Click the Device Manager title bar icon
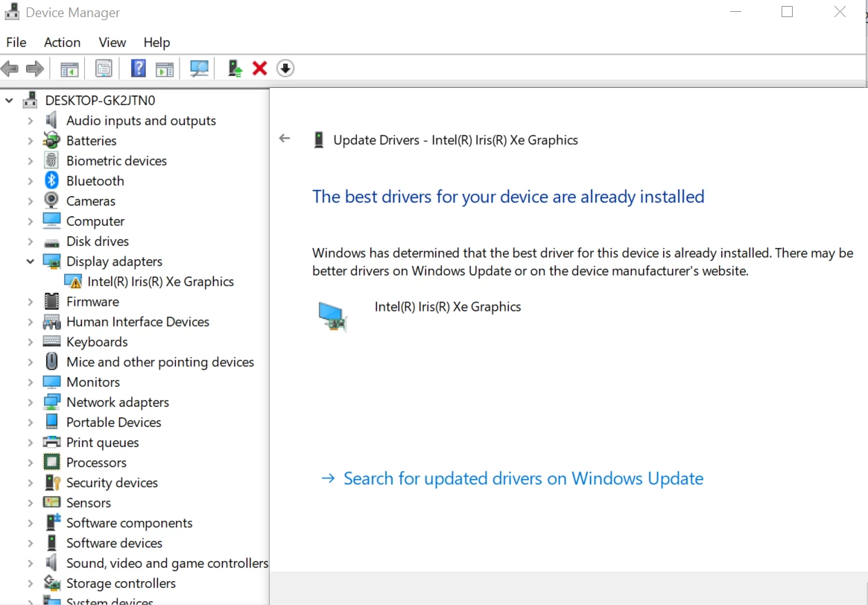868x605 pixels. [12, 12]
